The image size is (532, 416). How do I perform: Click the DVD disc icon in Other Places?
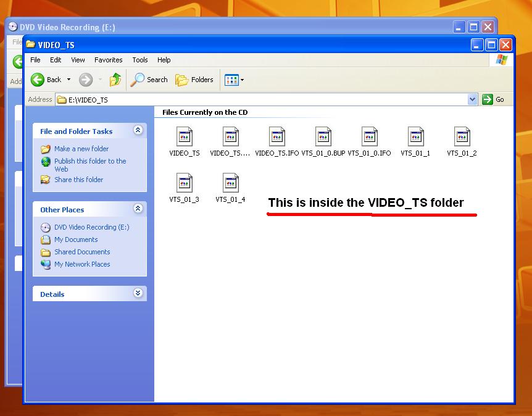coord(46,227)
